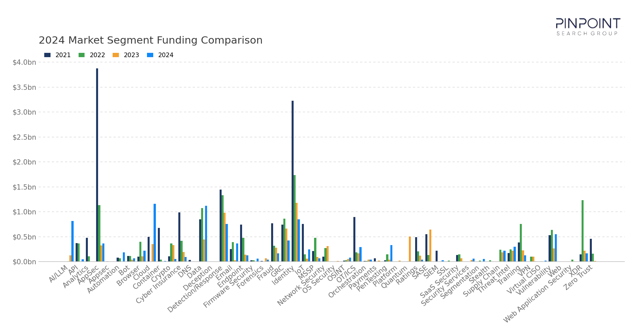Click the $0.0bn y-axis label

(24, 262)
